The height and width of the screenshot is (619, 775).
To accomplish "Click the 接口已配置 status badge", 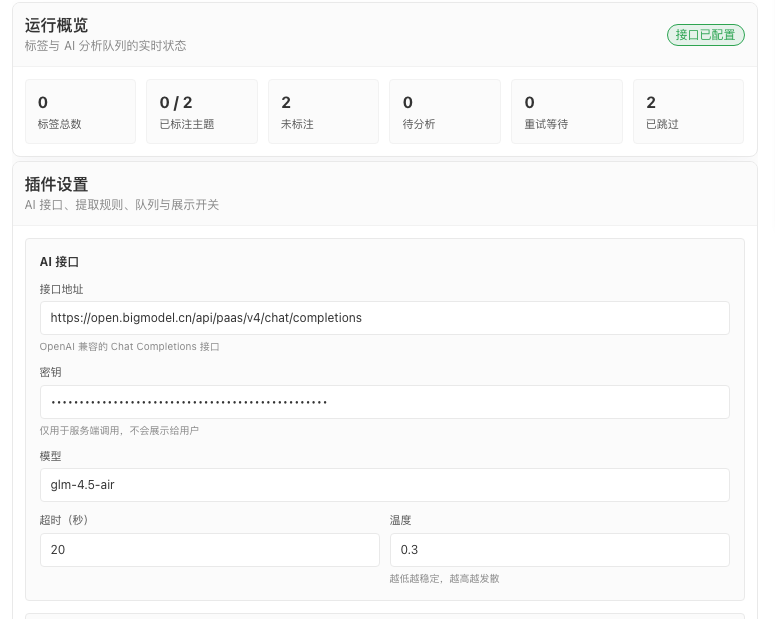I will (705, 35).
